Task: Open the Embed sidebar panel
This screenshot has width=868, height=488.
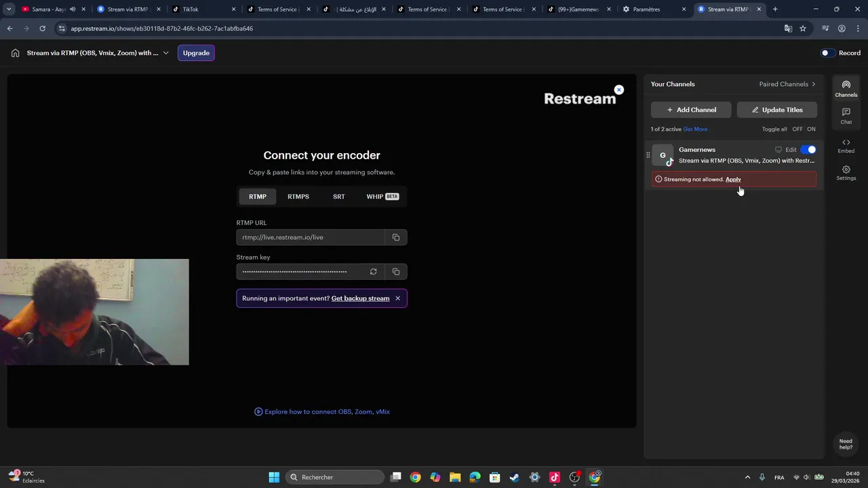Action: pyautogui.click(x=846, y=146)
